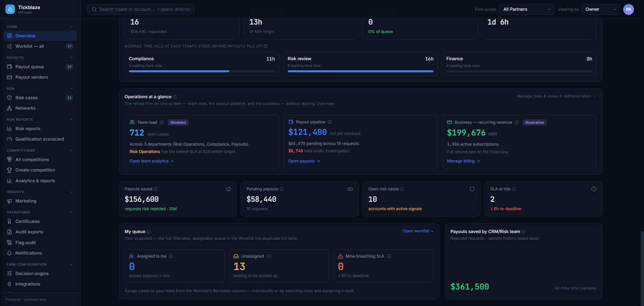The height and width of the screenshot is (306, 644).
Task: Click Manage roles & views in Administration link
Action: point(556,96)
